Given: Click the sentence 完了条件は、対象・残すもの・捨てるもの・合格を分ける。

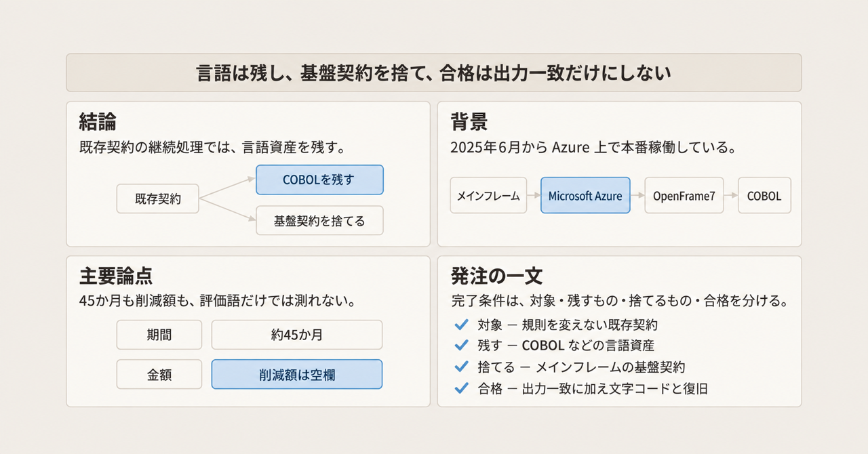Looking at the screenshot, I should point(618,300).
